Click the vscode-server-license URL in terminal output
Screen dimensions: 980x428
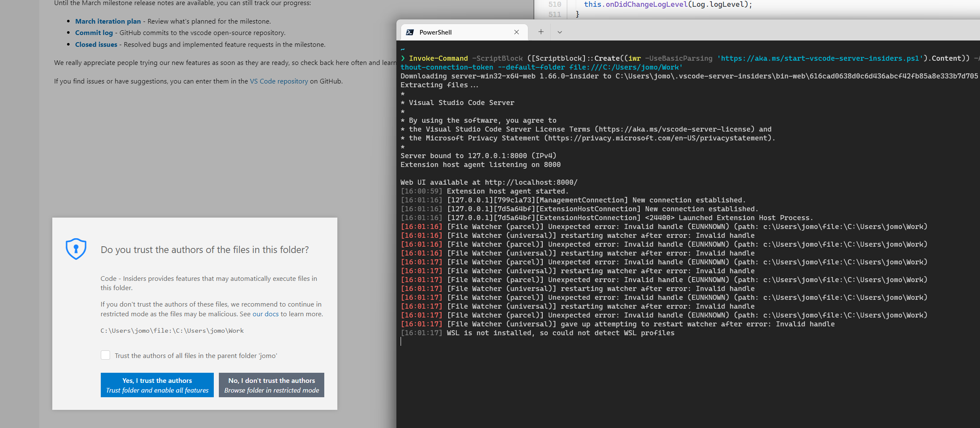(673, 129)
